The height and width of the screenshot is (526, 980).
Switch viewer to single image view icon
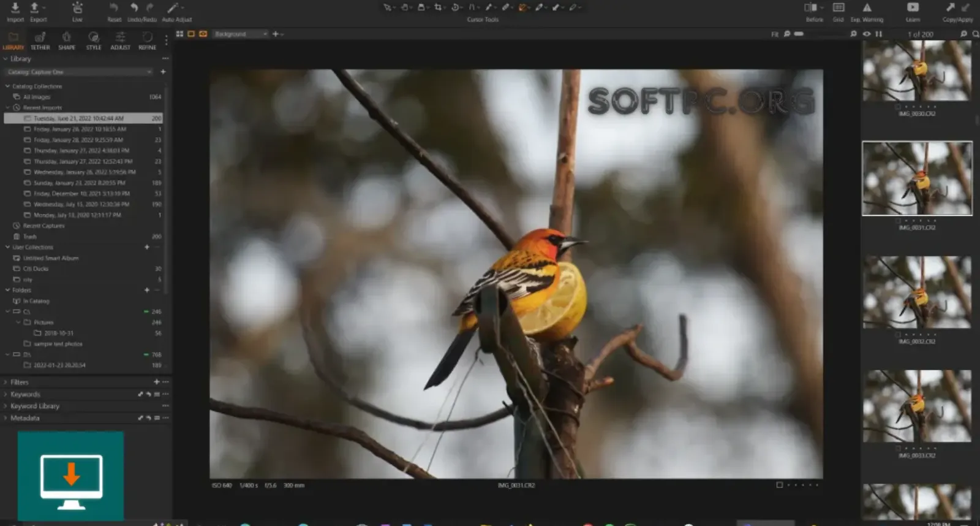pos(191,34)
